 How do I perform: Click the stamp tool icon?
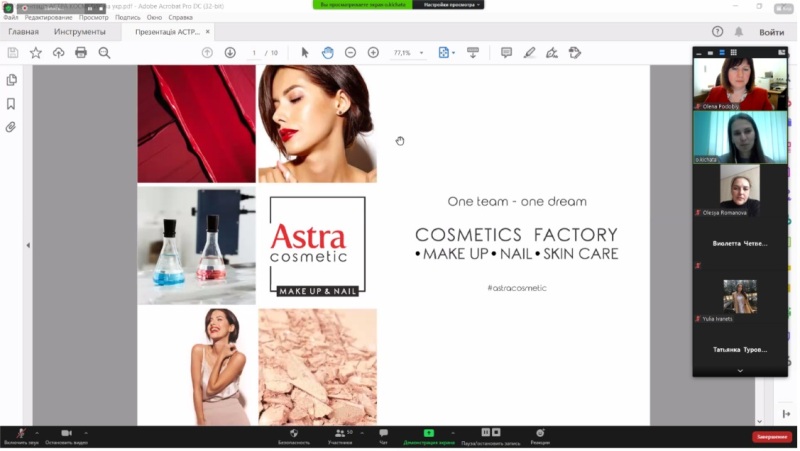575,53
